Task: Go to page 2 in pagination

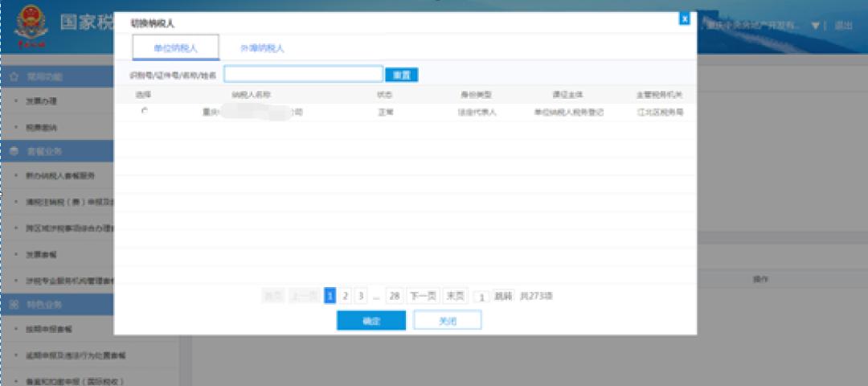Action: point(345,296)
